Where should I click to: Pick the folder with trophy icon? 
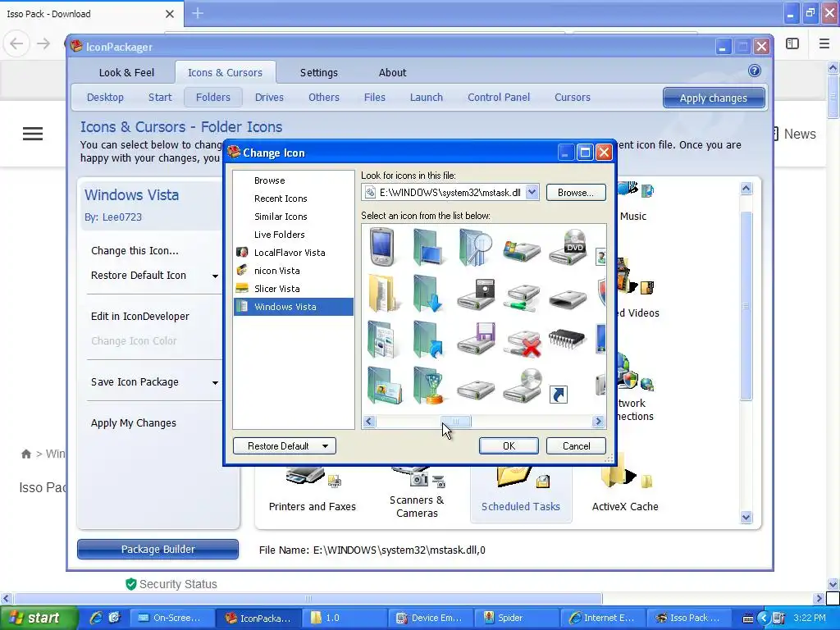pyautogui.click(x=427, y=386)
